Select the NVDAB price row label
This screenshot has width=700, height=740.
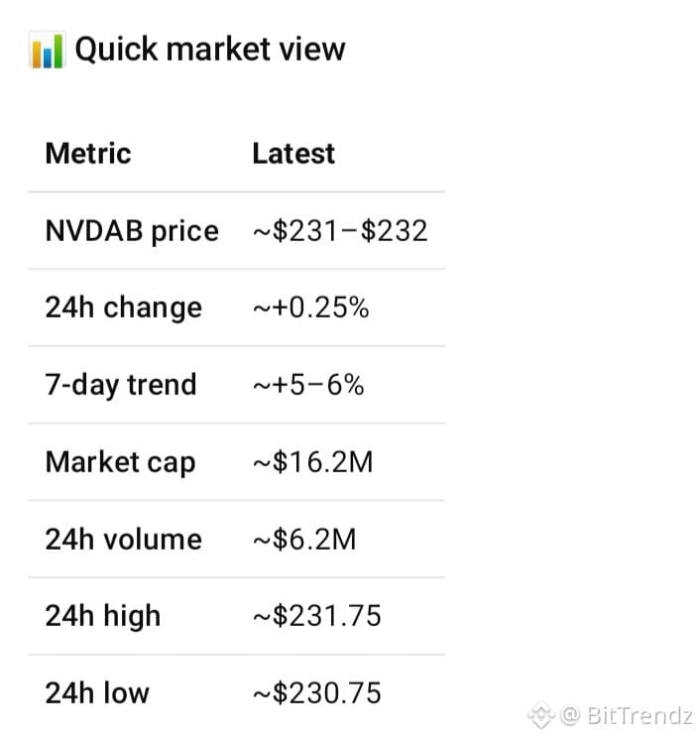132,231
